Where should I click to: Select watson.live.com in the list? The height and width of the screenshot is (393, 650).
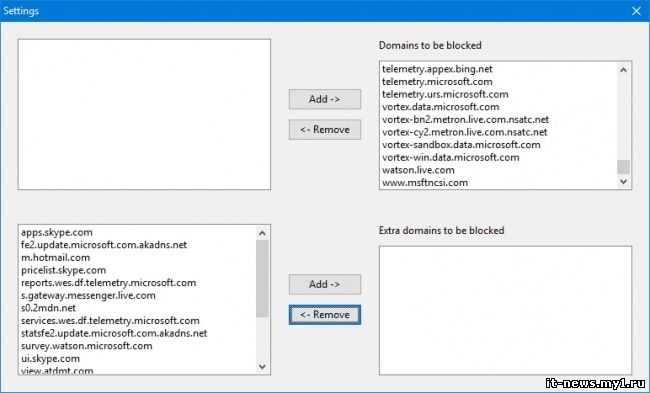(418, 170)
